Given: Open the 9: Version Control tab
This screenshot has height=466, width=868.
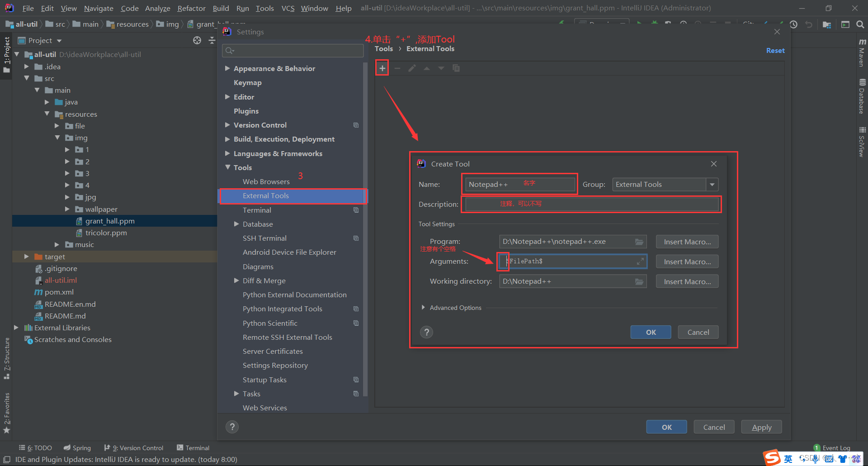Looking at the screenshot, I should click(134, 448).
